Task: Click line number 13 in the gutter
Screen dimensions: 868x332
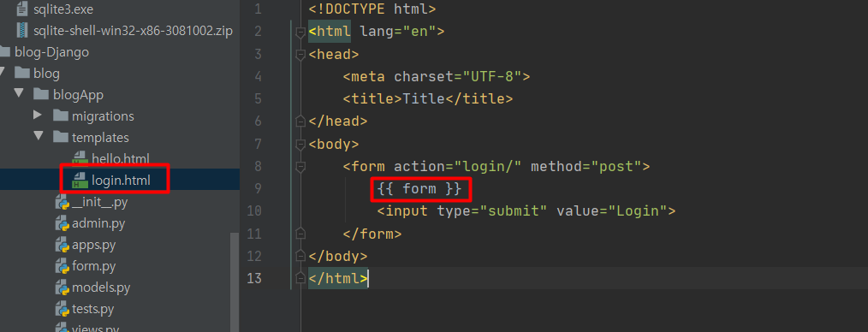Action: tap(253, 278)
